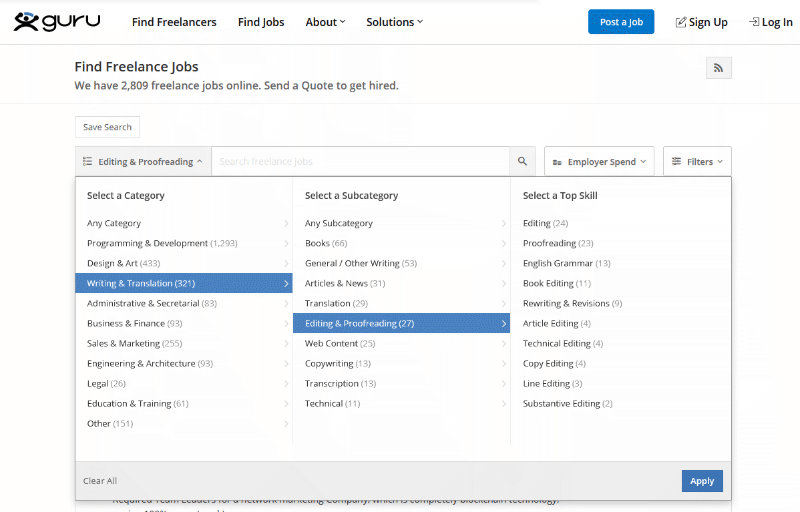Select Design & Art category
Screen dimensions: 800x512
[x=184, y=263]
